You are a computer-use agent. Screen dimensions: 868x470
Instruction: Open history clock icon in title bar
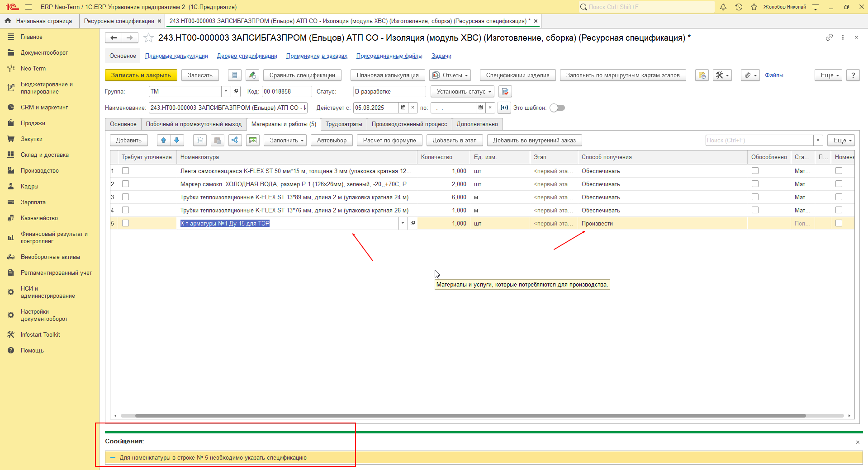coord(739,7)
